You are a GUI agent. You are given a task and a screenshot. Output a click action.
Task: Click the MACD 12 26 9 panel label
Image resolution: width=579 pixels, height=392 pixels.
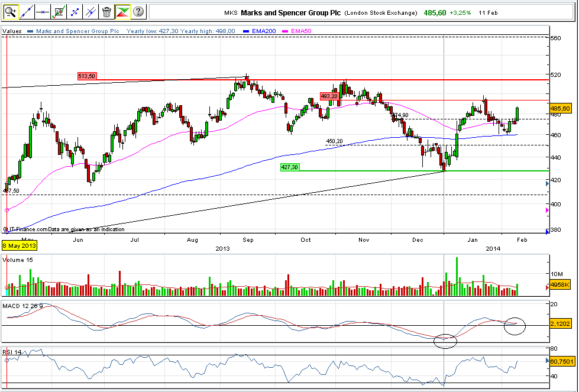click(x=22, y=306)
